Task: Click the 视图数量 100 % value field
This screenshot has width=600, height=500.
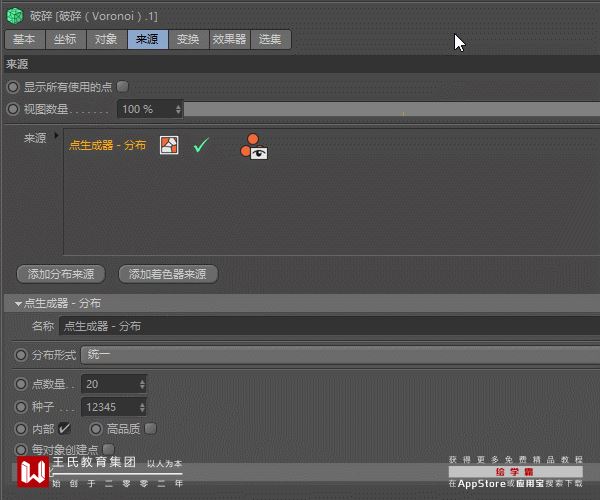Action: click(146, 109)
